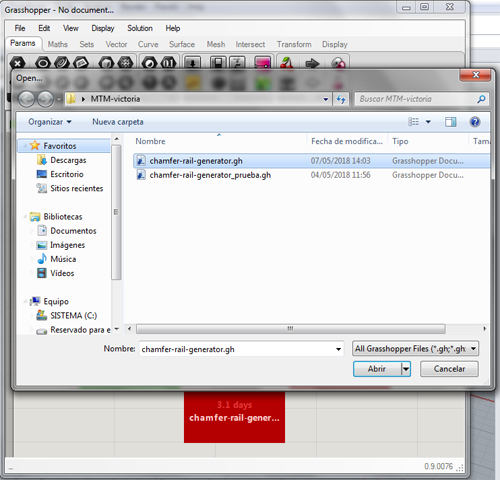
Task: Change the file view layout icon
Action: coord(414,122)
